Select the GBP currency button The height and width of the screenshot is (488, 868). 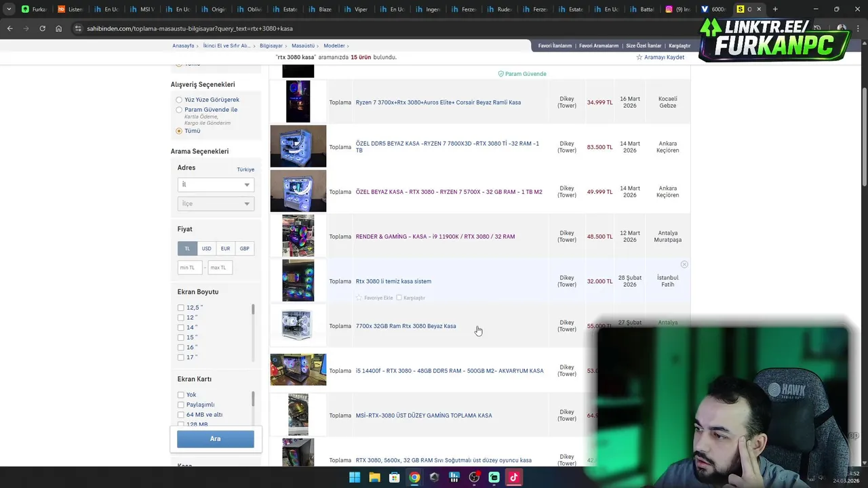(x=244, y=249)
